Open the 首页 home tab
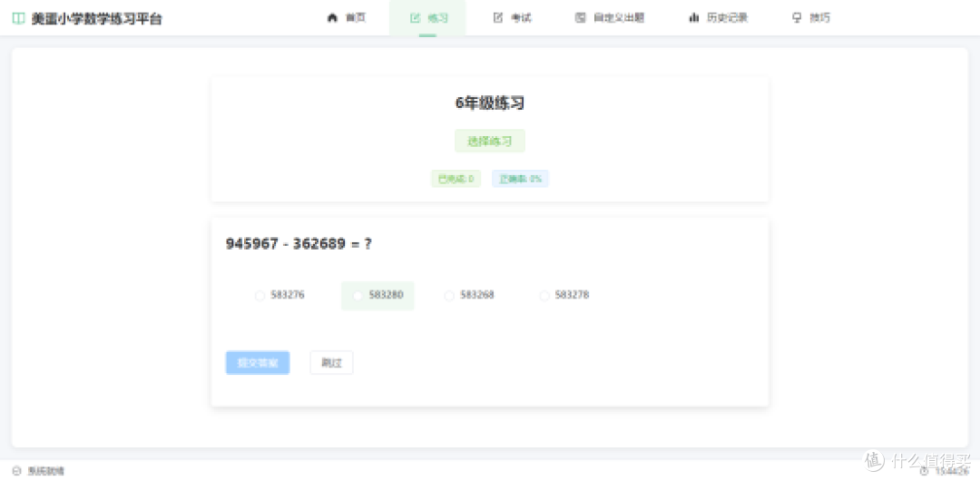 pyautogui.click(x=347, y=18)
